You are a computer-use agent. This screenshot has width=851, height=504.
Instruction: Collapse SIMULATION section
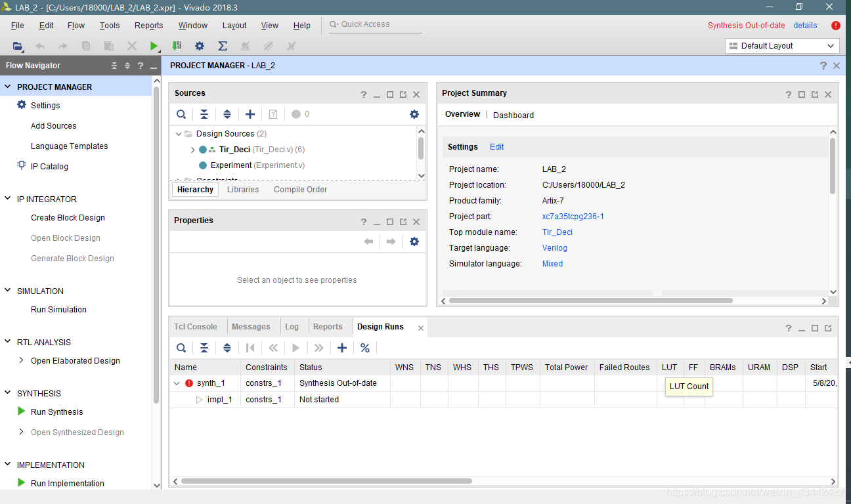tap(8, 291)
